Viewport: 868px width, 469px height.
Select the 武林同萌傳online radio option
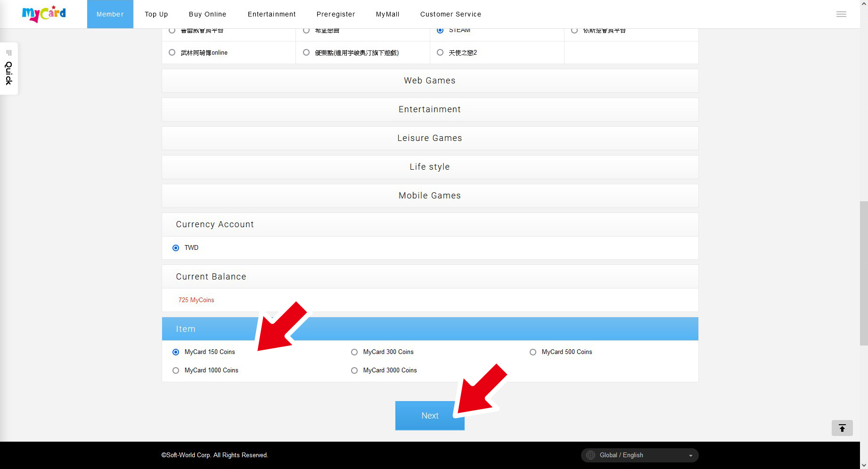172,53
